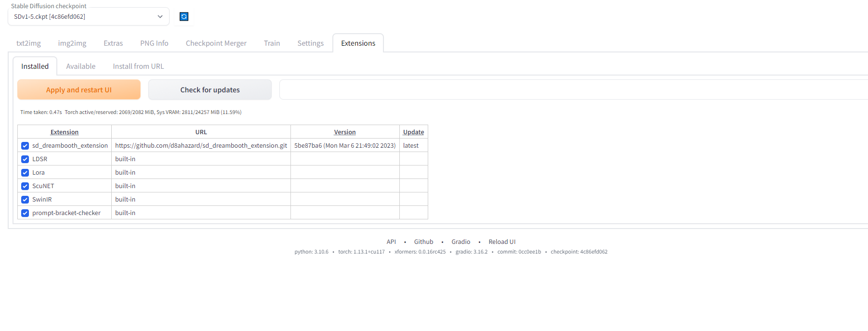Click the Check for updates button
Screen dimensions: 868x331
pos(210,90)
